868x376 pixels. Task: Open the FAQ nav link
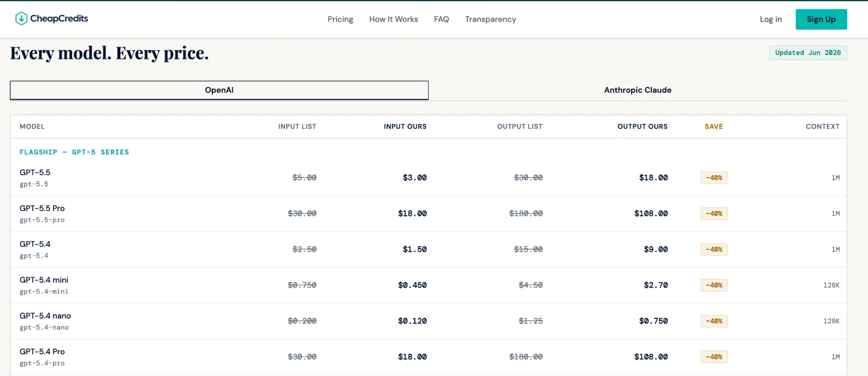441,19
